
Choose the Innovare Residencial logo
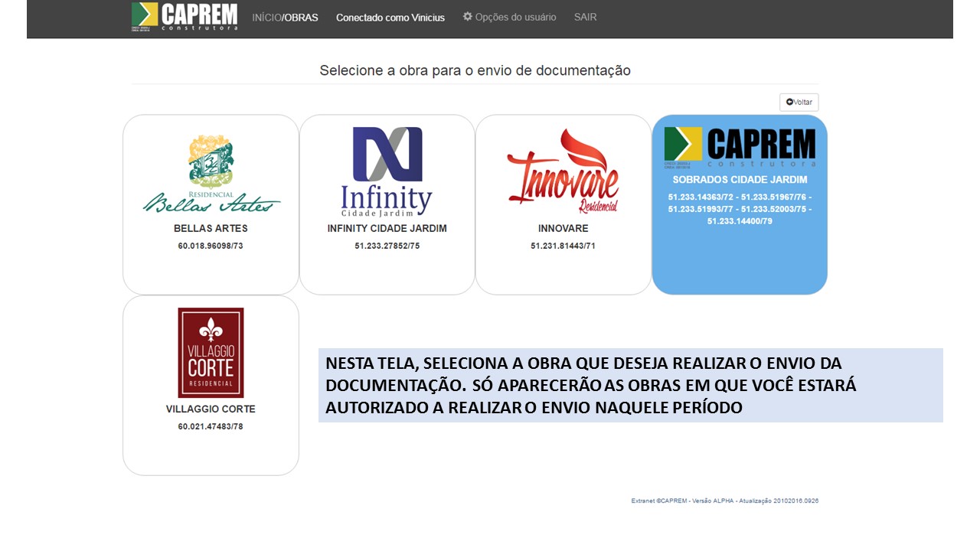pyautogui.click(x=563, y=171)
